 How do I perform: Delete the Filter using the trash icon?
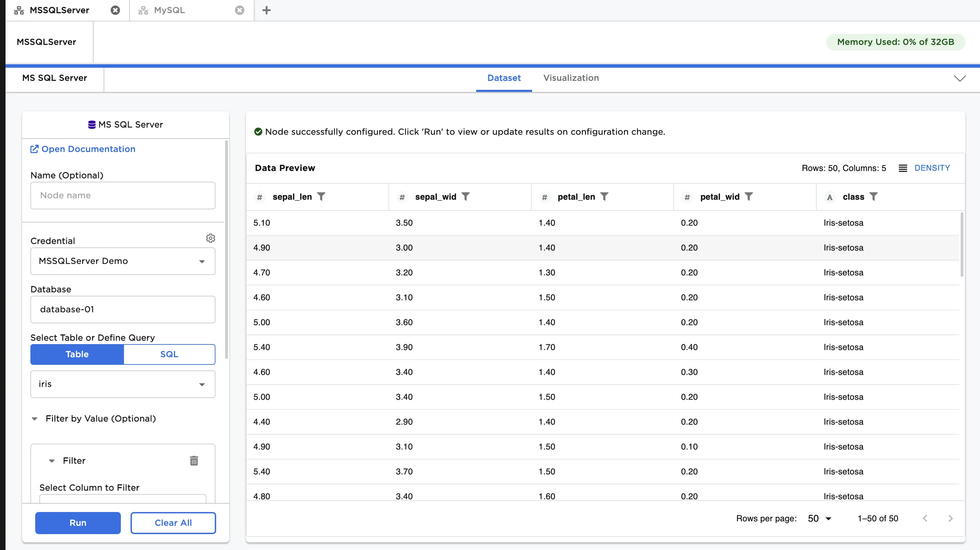(x=194, y=461)
